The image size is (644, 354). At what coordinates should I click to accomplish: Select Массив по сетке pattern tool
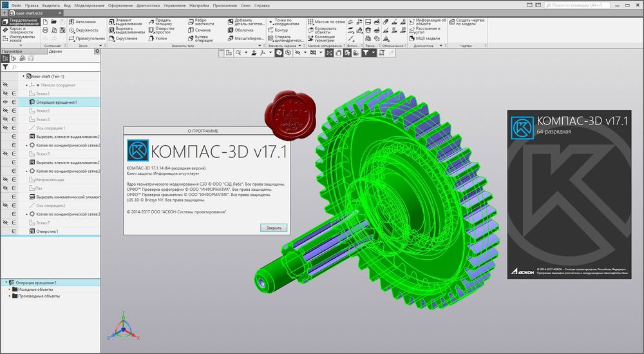pyautogui.click(x=327, y=22)
